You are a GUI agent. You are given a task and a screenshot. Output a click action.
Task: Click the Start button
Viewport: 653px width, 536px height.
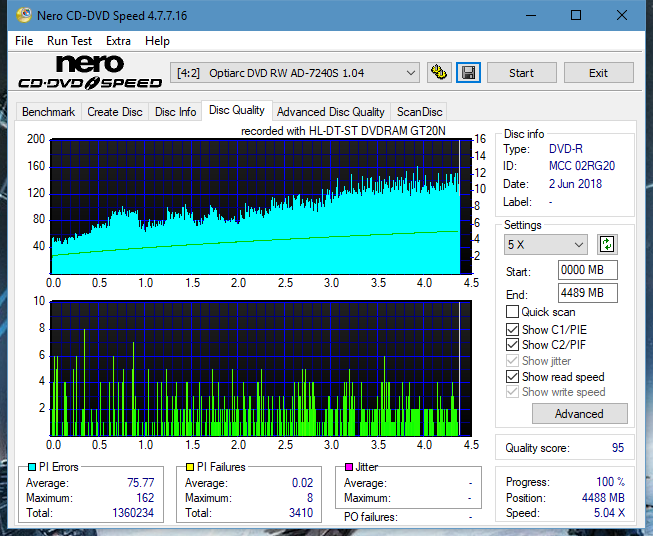[521, 73]
